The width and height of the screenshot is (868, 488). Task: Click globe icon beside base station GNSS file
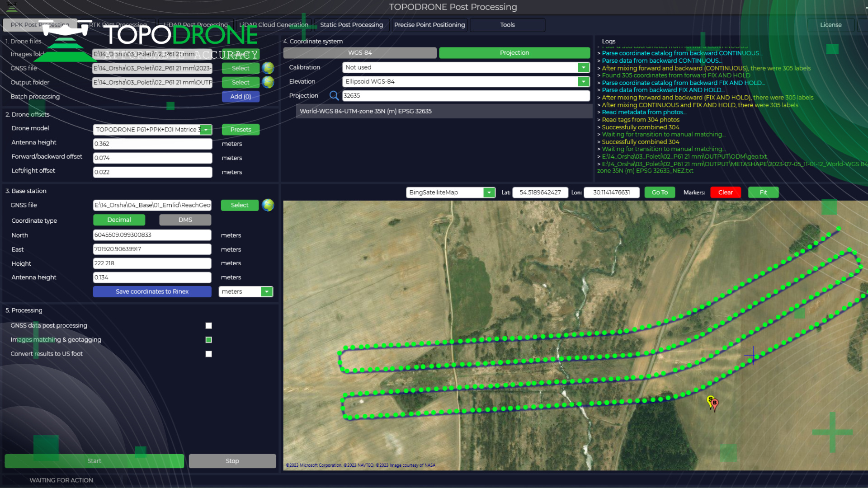268,205
